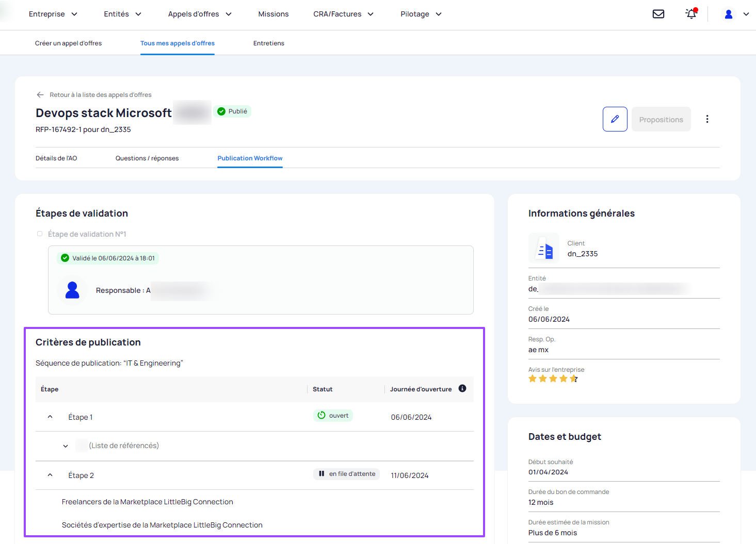Collapse the Étape 1 row

[50, 417]
